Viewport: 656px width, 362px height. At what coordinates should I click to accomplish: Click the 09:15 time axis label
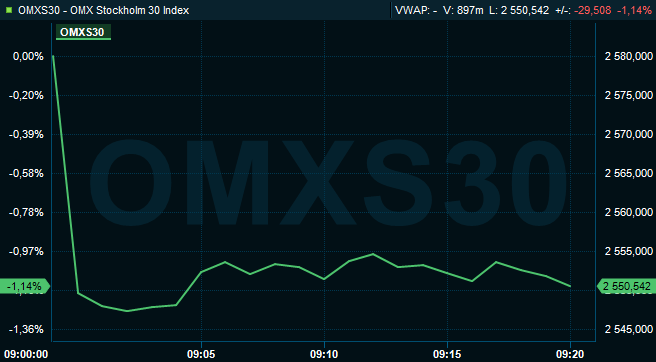coord(447,354)
